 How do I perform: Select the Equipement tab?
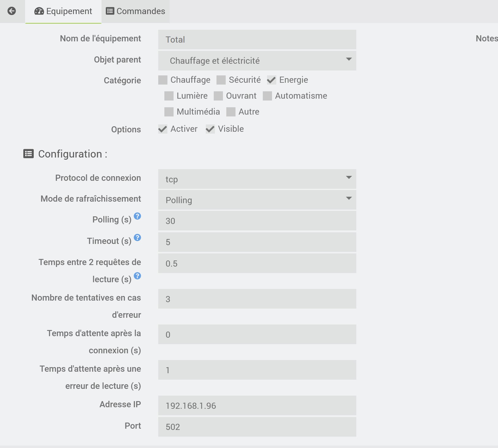63,11
